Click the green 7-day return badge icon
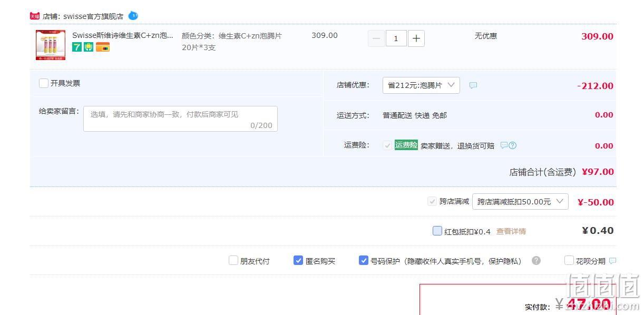644x315 pixels. pyautogui.click(x=77, y=47)
